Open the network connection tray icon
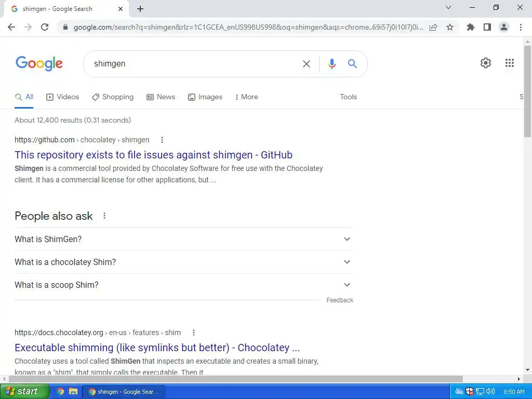This screenshot has height=399, width=532. coord(480,392)
